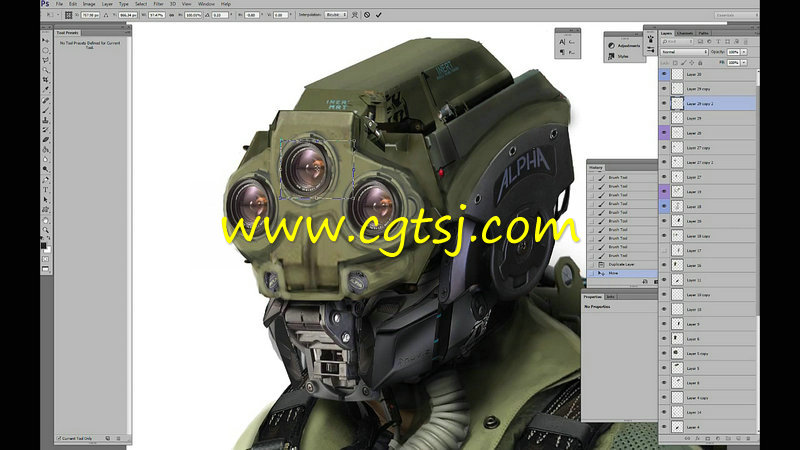Screen dimensions: 800x450
Task: Click the foreground color swatch
Action: pyautogui.click(x=44, y=246)
